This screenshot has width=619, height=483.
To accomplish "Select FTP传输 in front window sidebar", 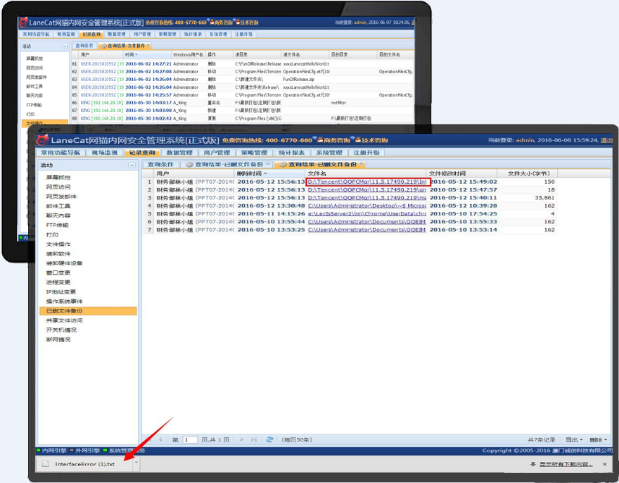I will point(57,225).
